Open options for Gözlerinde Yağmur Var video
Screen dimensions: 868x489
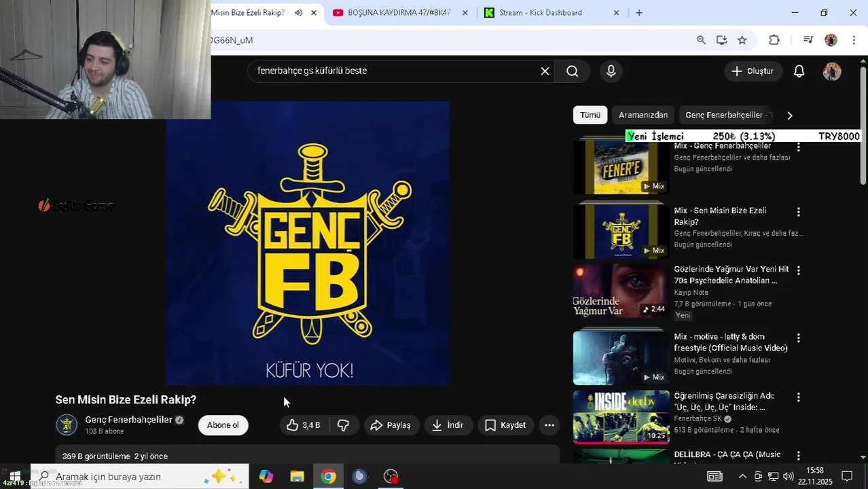[x=799, y=270]
